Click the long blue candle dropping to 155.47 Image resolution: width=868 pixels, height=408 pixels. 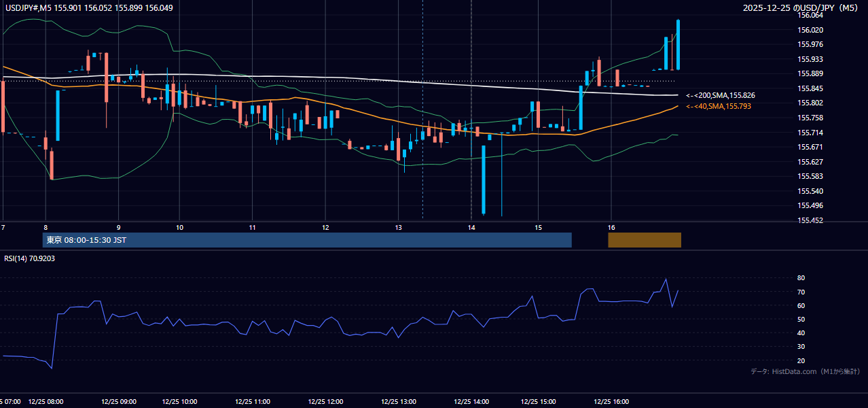coord(484,180)
